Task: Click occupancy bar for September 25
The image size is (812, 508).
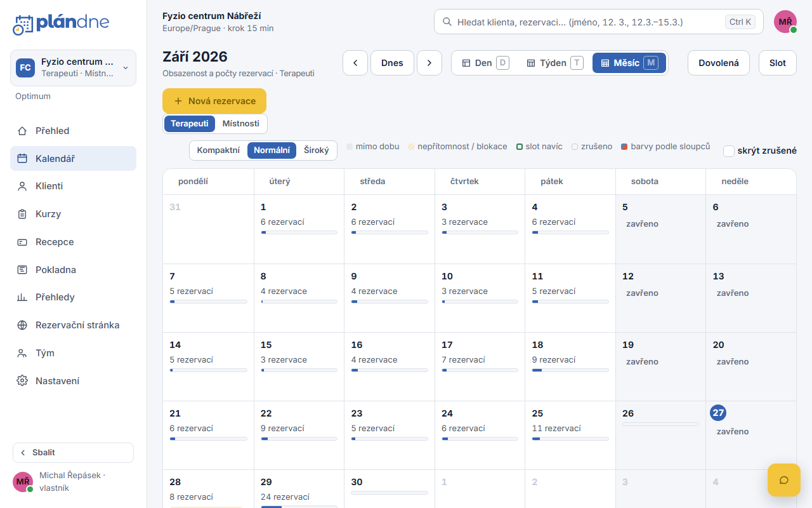Action: pyautogui.click(x=570, y=439)
